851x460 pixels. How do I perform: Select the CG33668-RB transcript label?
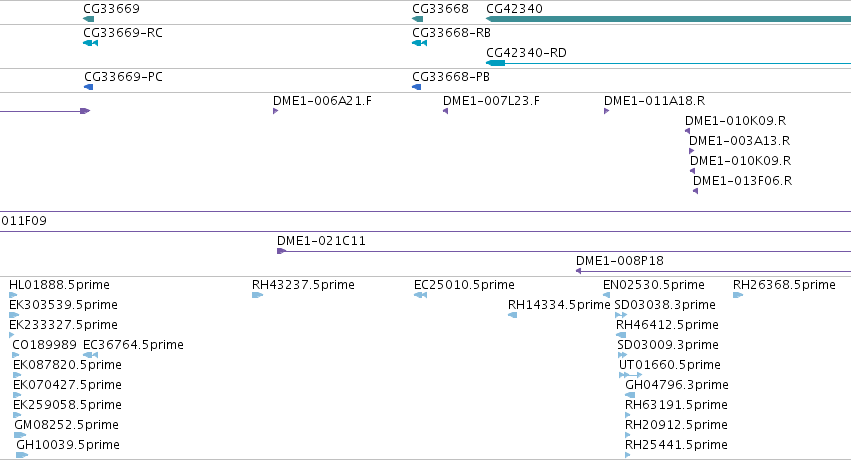(x=452, y=33)
